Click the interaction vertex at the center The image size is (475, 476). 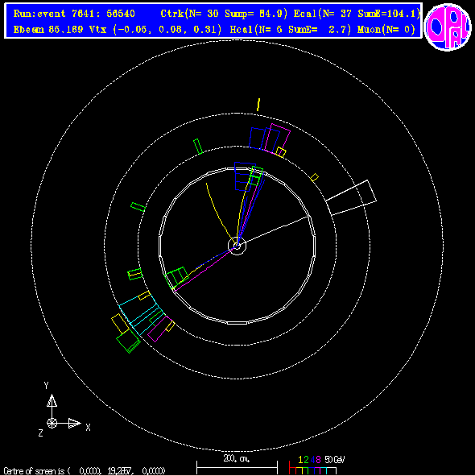pyautogui.click(x=237, y=246)
